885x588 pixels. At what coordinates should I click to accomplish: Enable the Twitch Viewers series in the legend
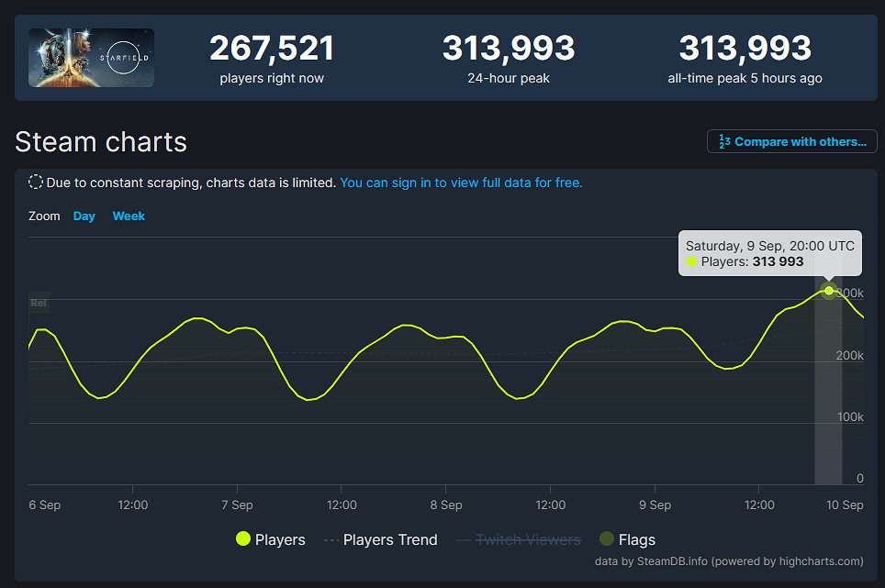[x=528, y=539]
